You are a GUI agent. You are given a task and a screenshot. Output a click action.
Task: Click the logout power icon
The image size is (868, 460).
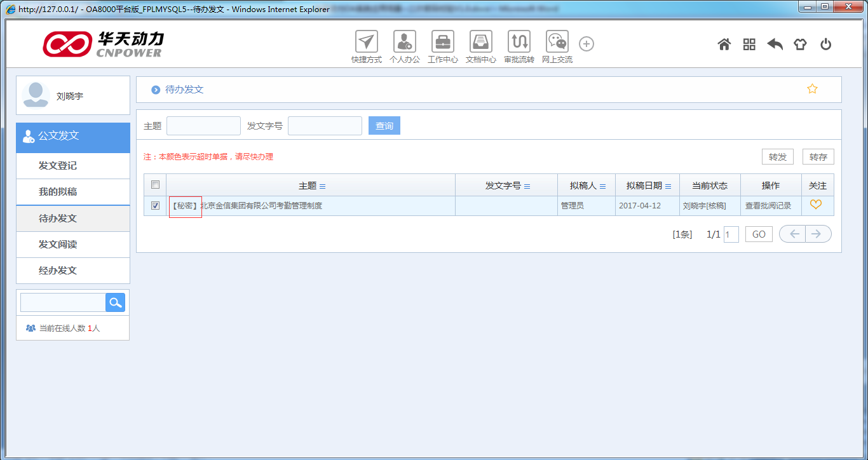[825, 44]
